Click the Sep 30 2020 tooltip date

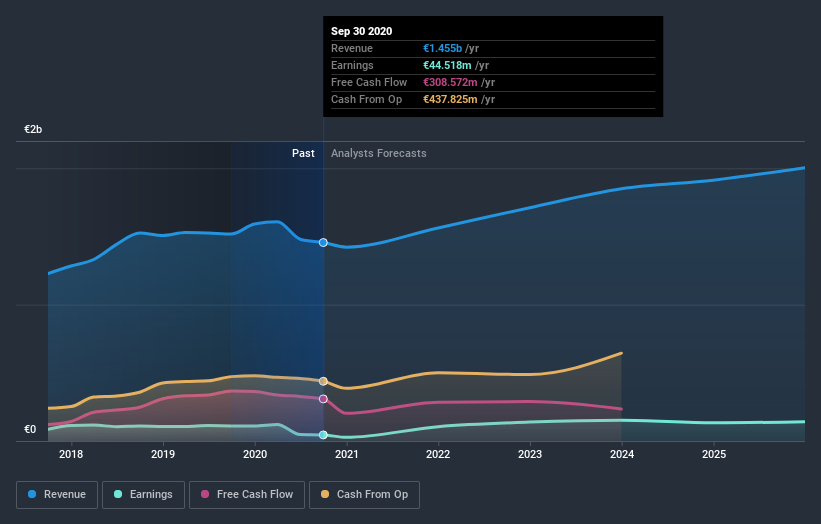pyautogui.click(x=361, y=31)
